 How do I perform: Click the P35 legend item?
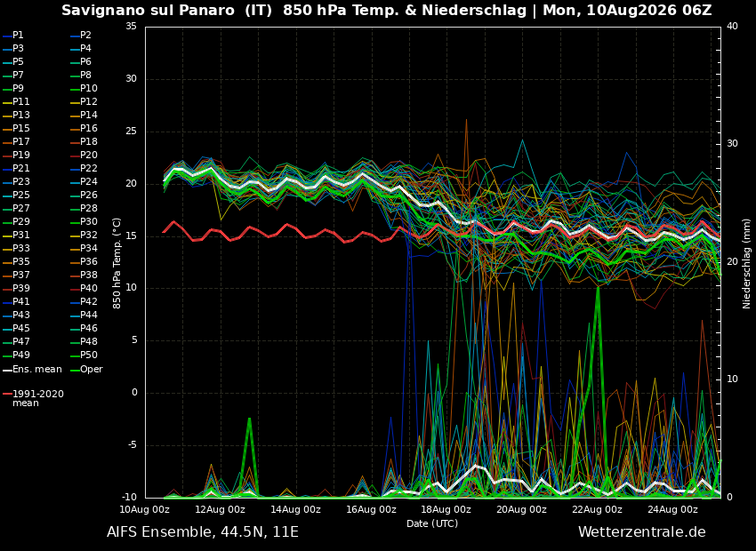click(x=16, y=261)
